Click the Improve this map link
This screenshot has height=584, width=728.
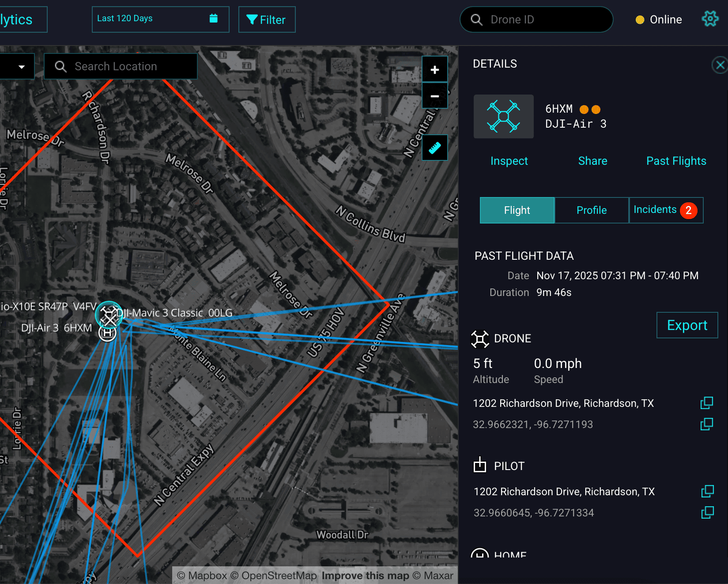point(365,576)
